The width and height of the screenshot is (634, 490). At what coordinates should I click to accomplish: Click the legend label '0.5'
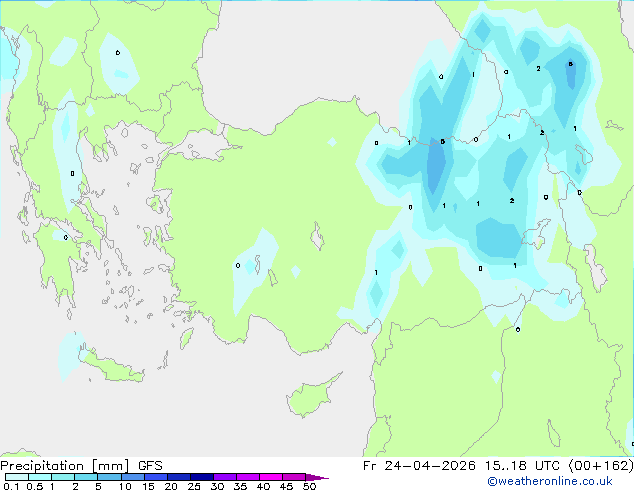point(35,486)
